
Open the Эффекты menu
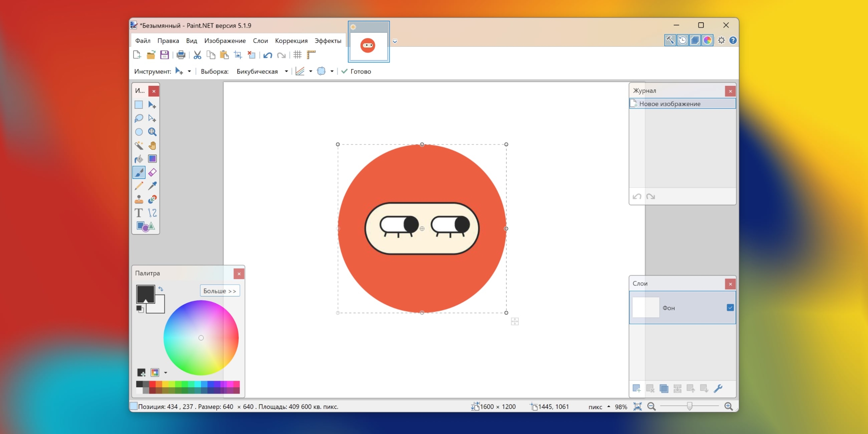pyautogui.click(x=328, y=40)
